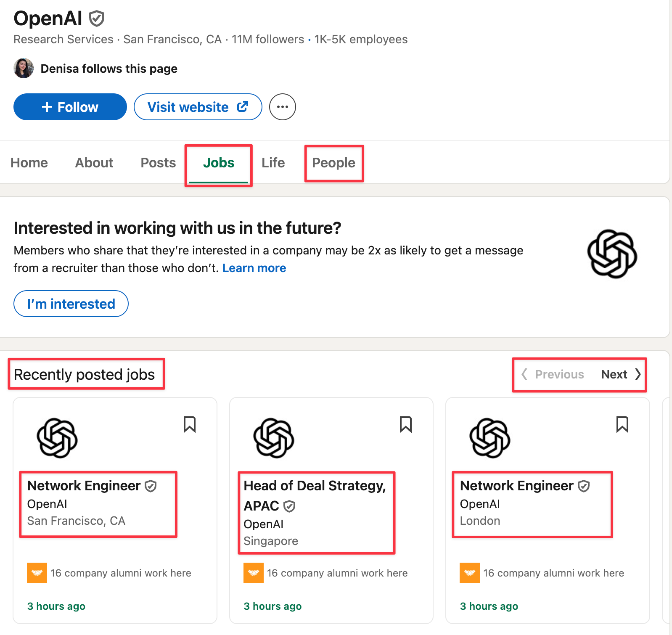Click the '11M followers' text
This screenshot has height=635, width=672.
[268, 39]
